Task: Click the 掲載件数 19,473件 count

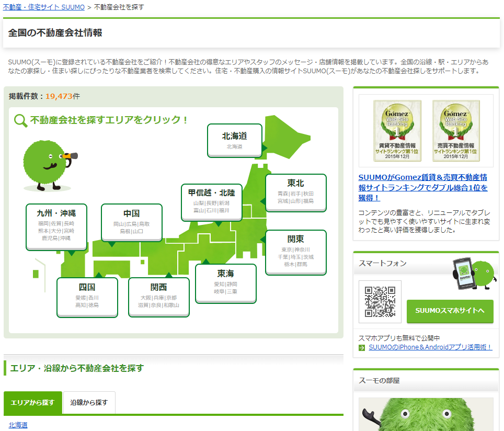Action: [44, 96]
